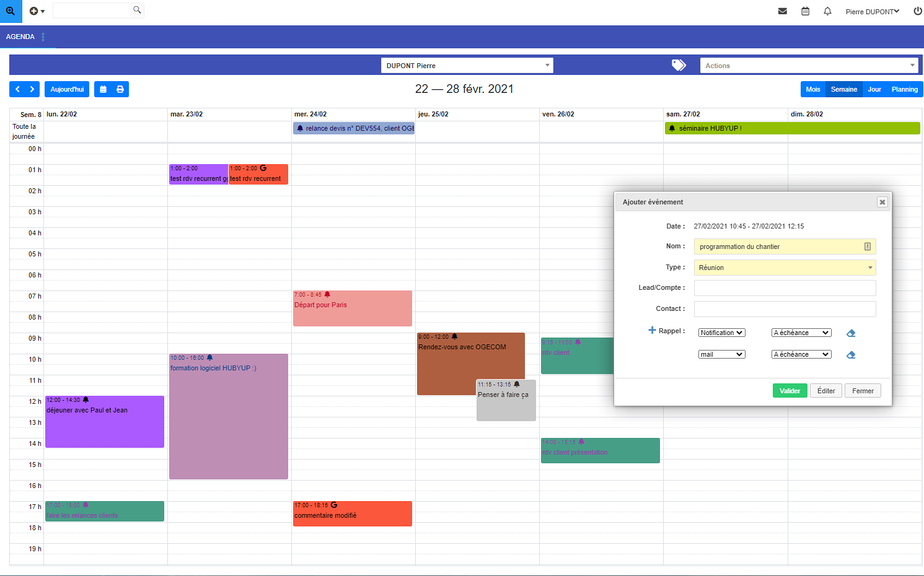Click the power logout icon
The height and width of the screenshot is (576, 924).
(918, 11)
